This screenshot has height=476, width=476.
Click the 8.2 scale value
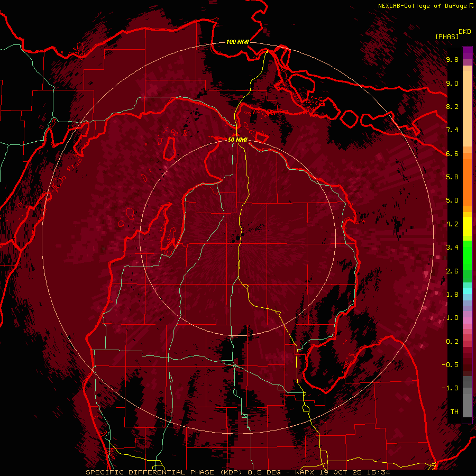[452, 106]
